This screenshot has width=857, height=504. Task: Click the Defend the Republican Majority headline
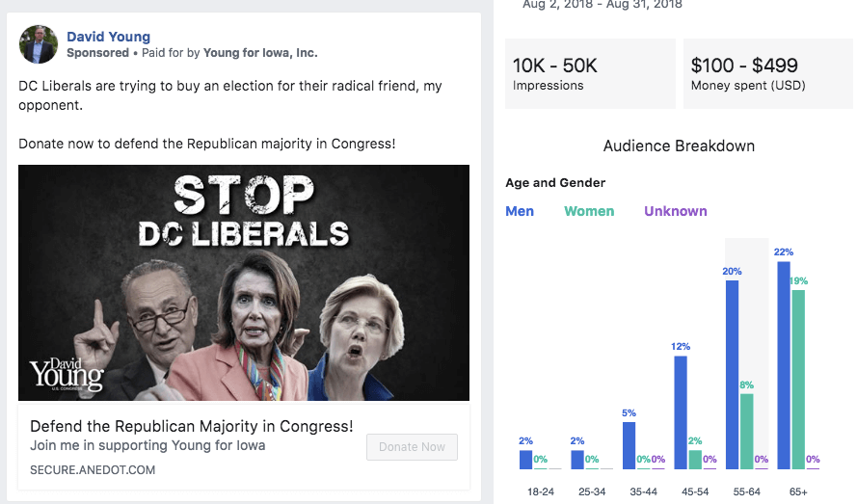tap(191, 426)
